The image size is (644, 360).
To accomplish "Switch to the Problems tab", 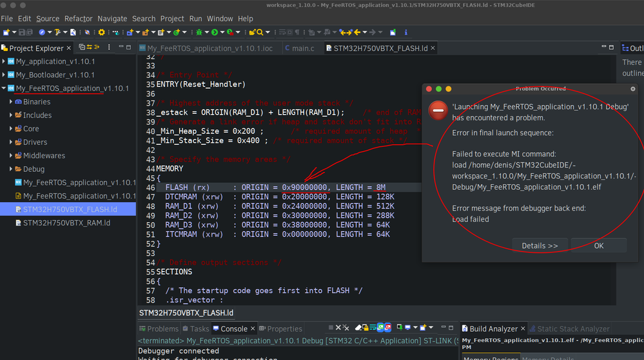I will pyautogui.click(x=159, y=329).
